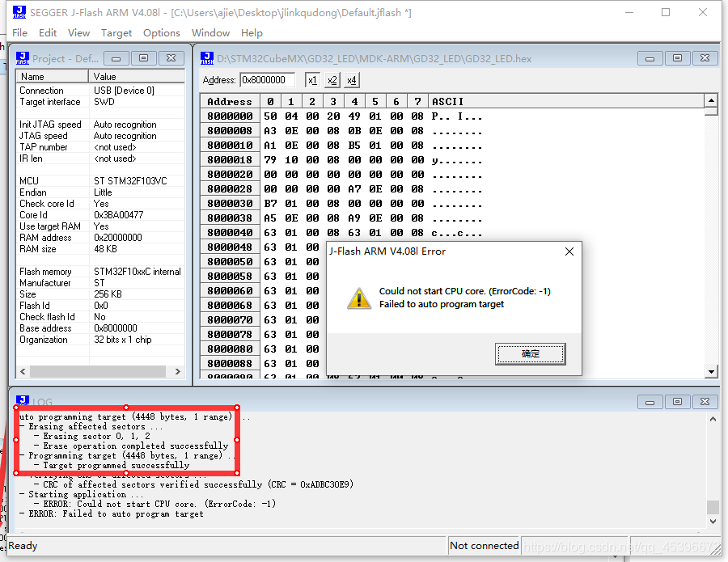Close the Project panel
Image resolution: width=728 pixels, height=562 pixels.
tap(171, 58)
